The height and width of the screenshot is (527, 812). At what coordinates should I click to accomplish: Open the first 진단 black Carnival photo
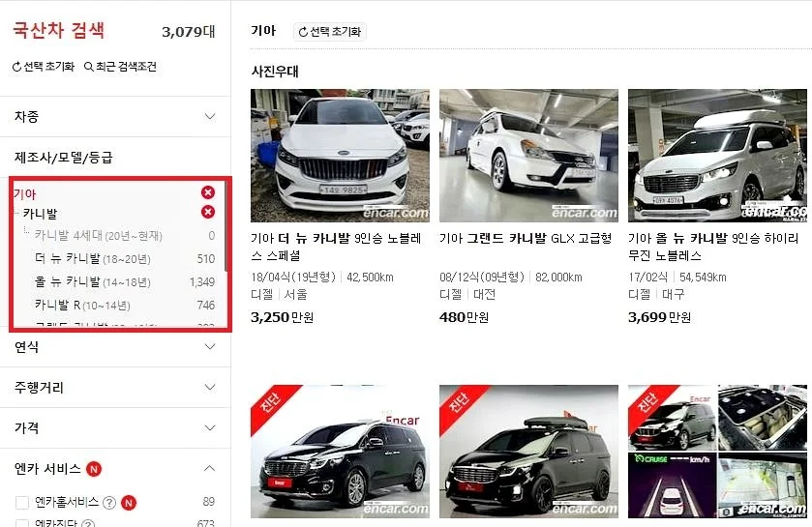click(340, 451)
